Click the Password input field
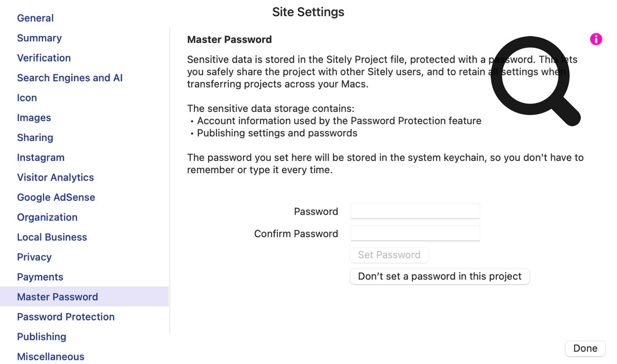 (x=415, y=211)
